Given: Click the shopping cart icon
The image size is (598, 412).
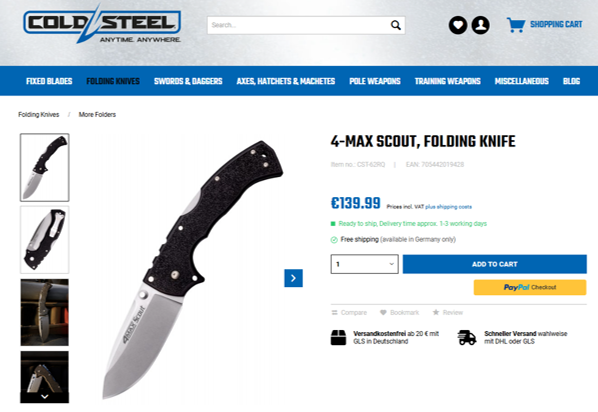Looking at the screenshot, I should (x=516, y=25).
